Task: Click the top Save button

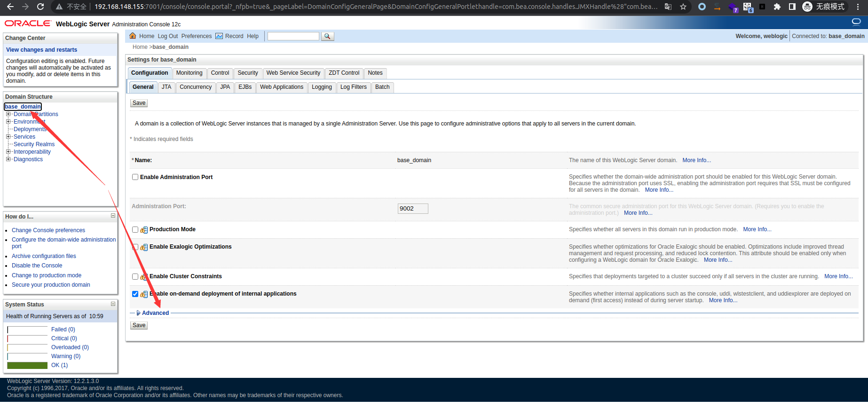Action: click(x=139, y=103)
